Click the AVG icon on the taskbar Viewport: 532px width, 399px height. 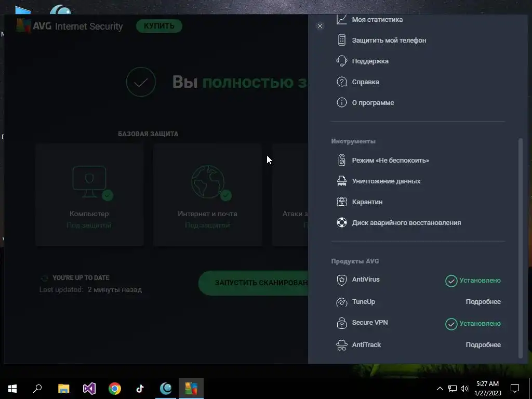point(191,389)
